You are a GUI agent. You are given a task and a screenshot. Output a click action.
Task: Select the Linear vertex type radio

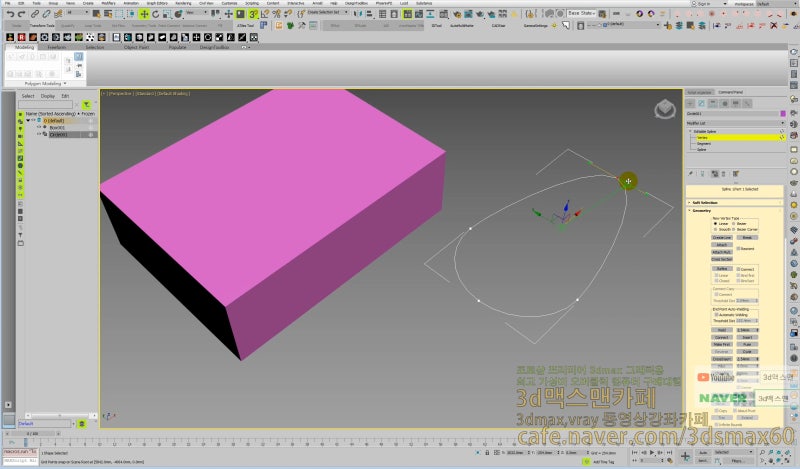tap(715, 224)
